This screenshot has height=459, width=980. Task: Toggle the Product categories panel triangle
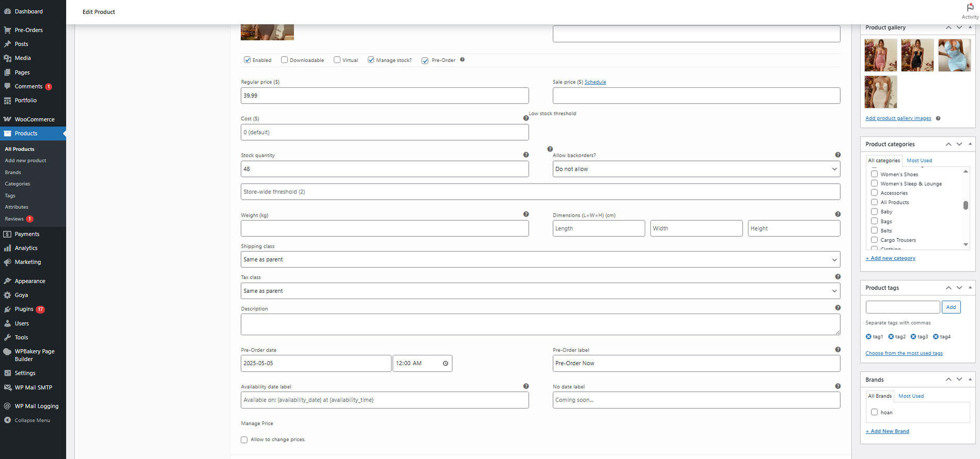click(970, 144)
